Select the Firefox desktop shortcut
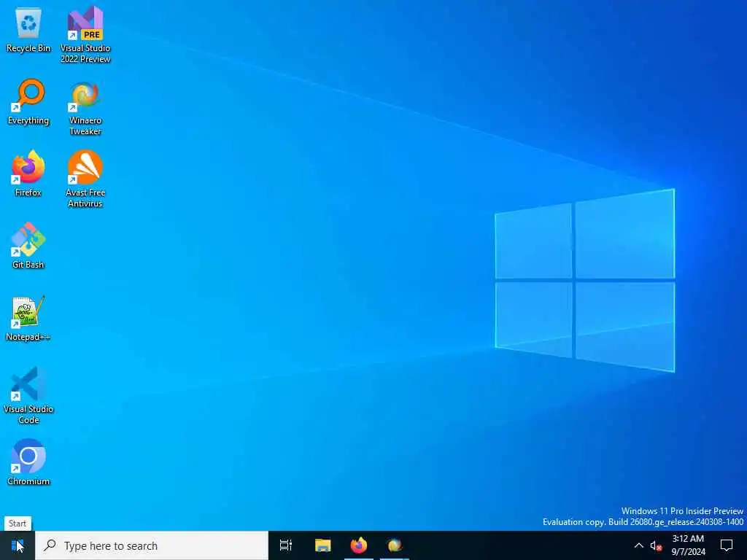The height and width of the screenshot is (560, 747). tap(28, 174)
